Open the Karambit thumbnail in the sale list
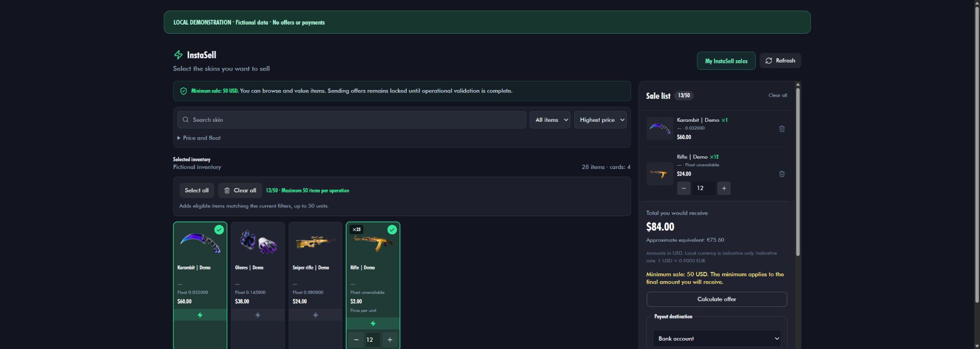 [x=659, y=129]
